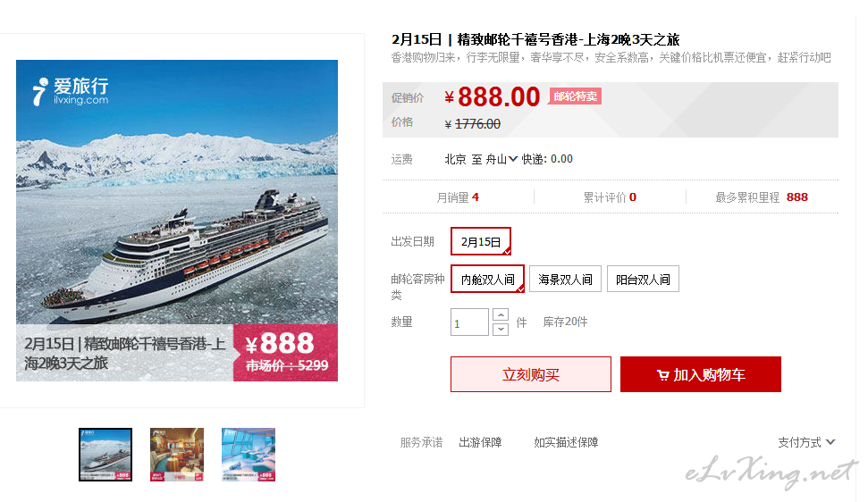Select the cruise ship exterior thumbnail

105,455
